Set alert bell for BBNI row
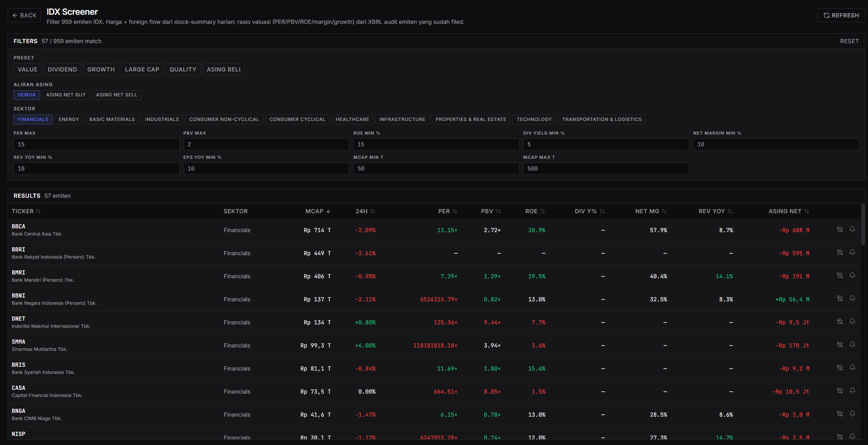The width and height of the screenshot is (868, 445). 853,298
